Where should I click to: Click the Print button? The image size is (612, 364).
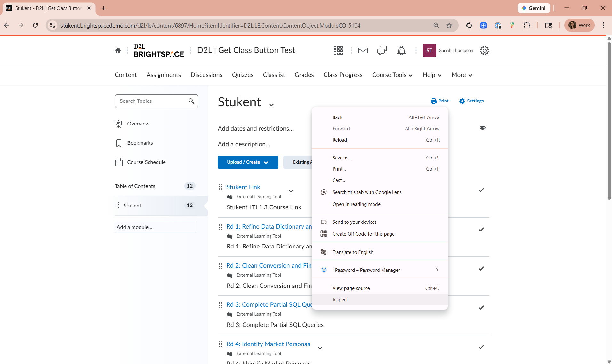(439, 101)
